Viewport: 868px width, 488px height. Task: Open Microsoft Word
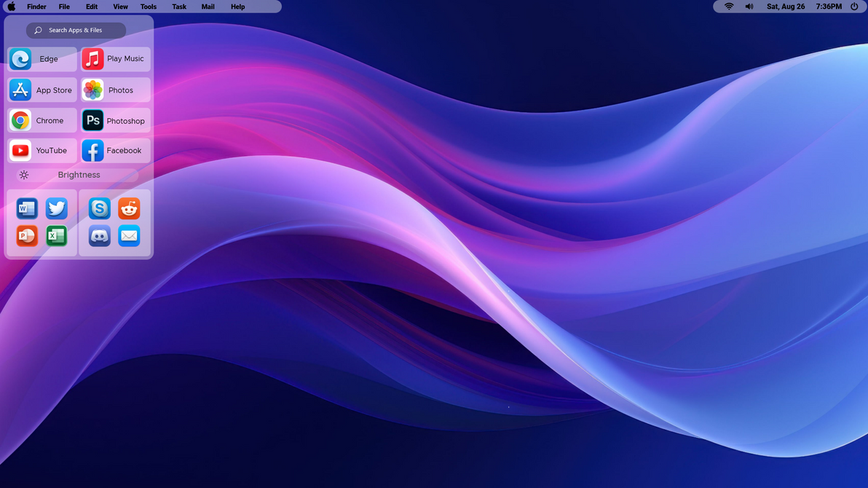click(26, 208)
